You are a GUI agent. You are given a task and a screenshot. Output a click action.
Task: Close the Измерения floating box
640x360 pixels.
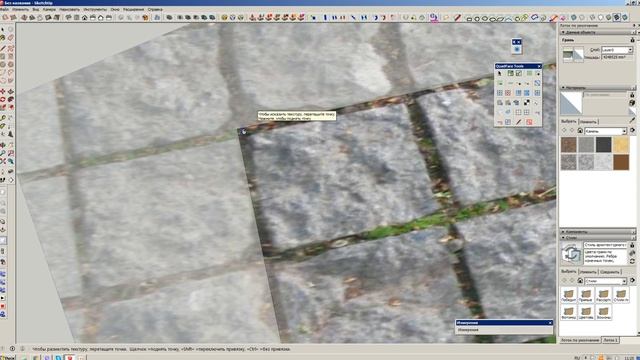(550, 323)
